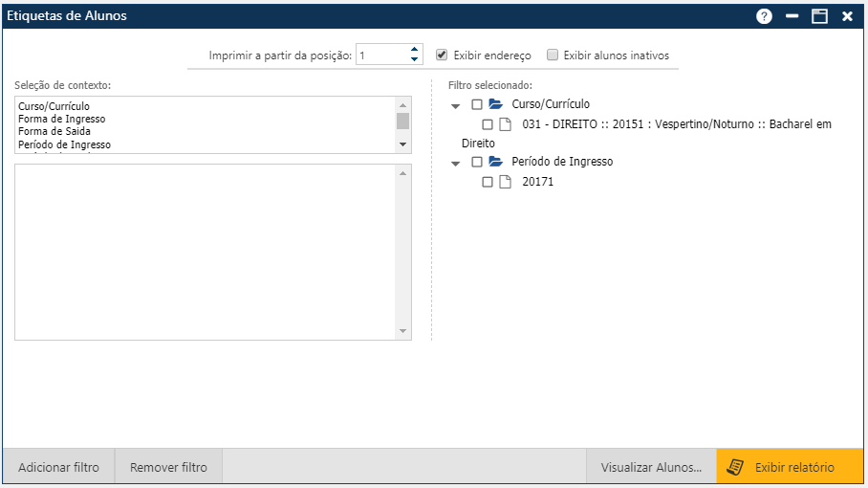The width and height of the screenshot is (868, 488).
Task: Click the help question mark icon
Action: pyautogui.click(x=764, y=16)
